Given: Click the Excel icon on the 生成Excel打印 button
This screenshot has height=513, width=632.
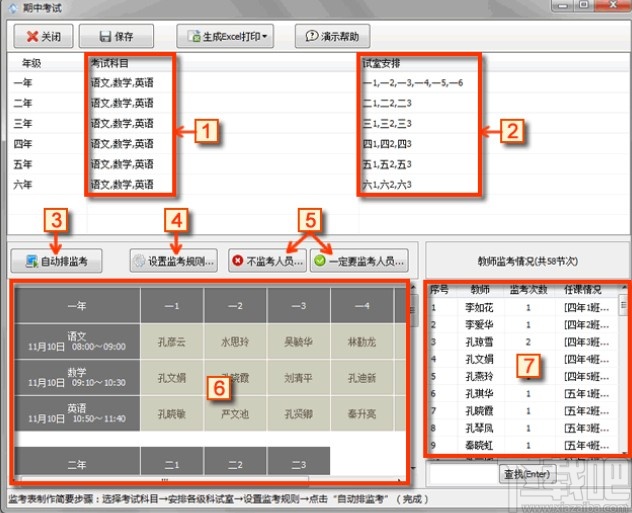Looking at the screenshot, I should coord(194,37).
